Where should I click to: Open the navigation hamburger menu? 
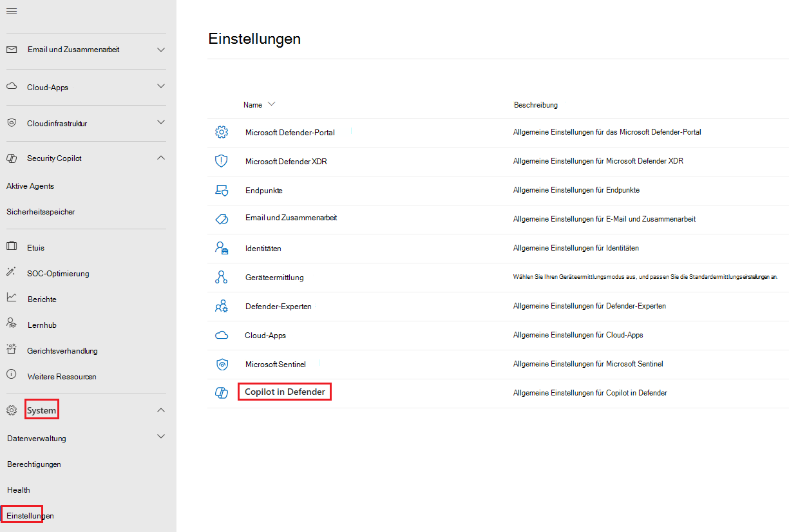coord(11,11)
